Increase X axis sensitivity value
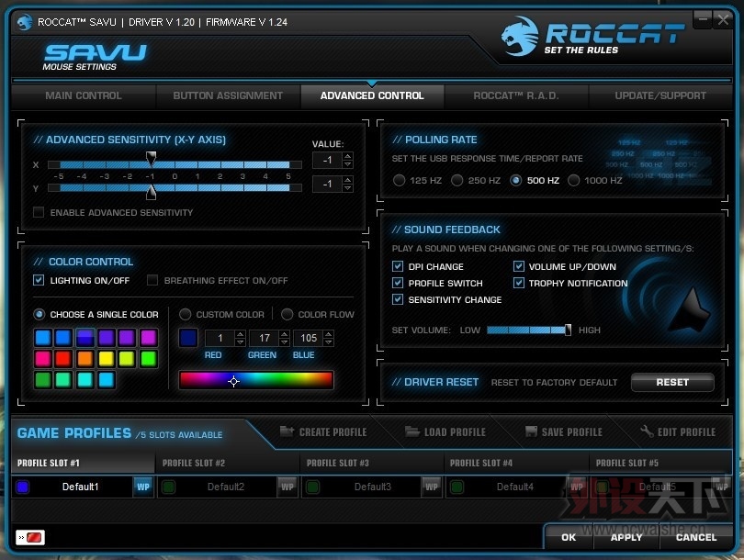 coord(348,156)
